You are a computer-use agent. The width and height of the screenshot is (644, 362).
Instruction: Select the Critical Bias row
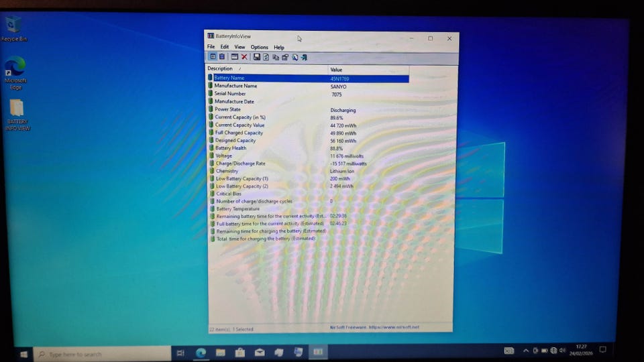click(309, 193)
